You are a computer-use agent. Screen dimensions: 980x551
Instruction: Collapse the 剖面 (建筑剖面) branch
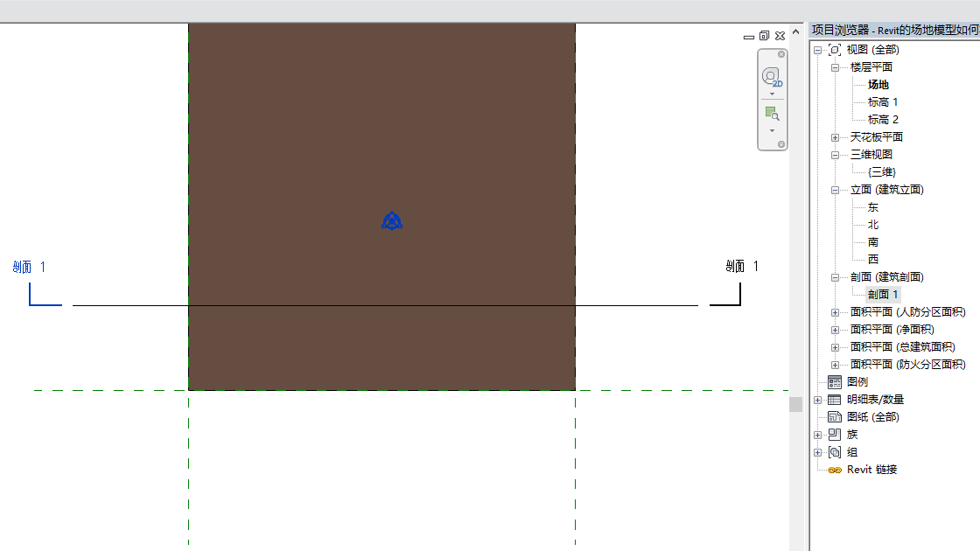[835, 277]
